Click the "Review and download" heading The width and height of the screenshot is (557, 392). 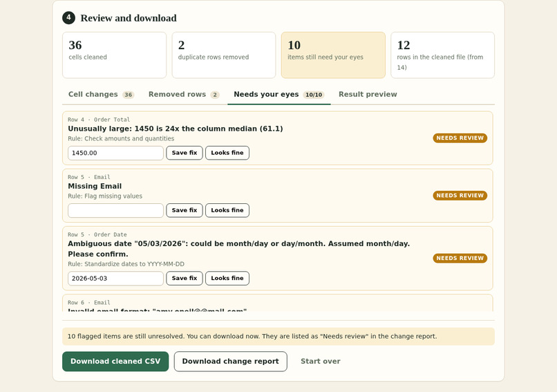coord(129,18)
